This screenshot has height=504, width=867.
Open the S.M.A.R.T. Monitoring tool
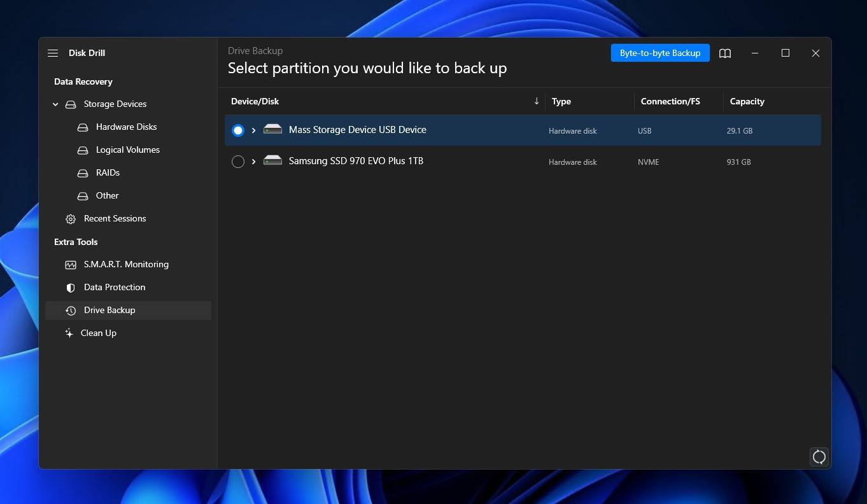click(x=125, y=264)
